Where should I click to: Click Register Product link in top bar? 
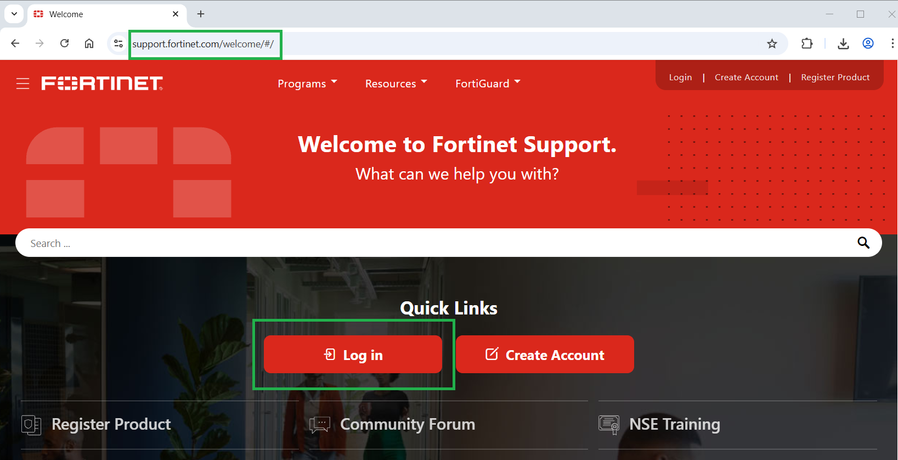(x=835, y=77)
